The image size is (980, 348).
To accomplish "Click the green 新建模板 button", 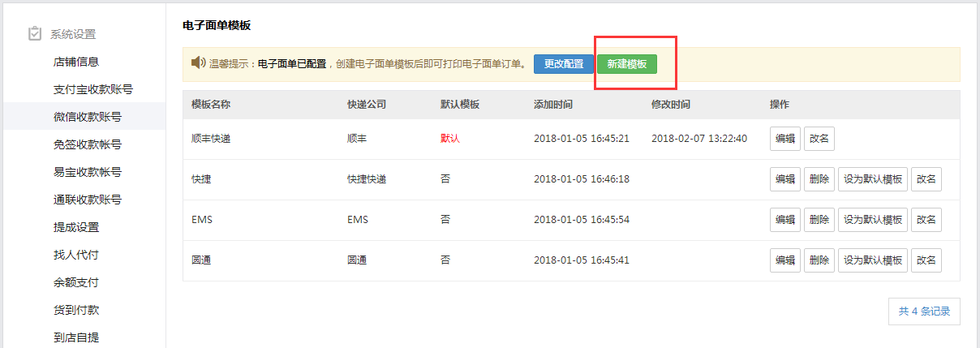I will pyautogui.click(x=627, y=64).
